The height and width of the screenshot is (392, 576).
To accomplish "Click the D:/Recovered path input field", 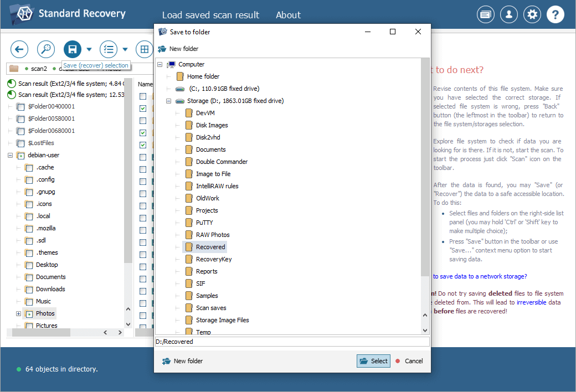I will (292, 342).
